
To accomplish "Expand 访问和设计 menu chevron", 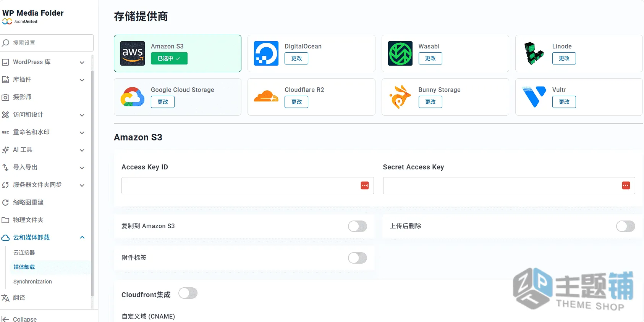I will pos(82,115).
